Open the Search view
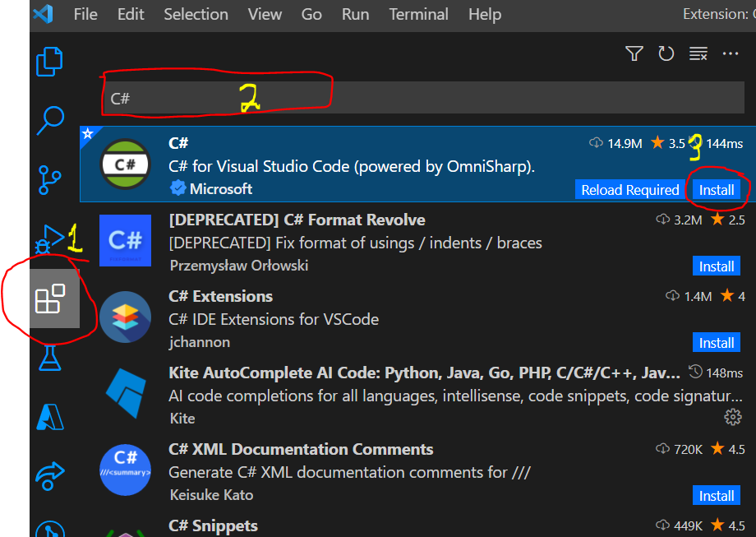The width and height of the screenshot is (756, 537). (x=49, y=121)
